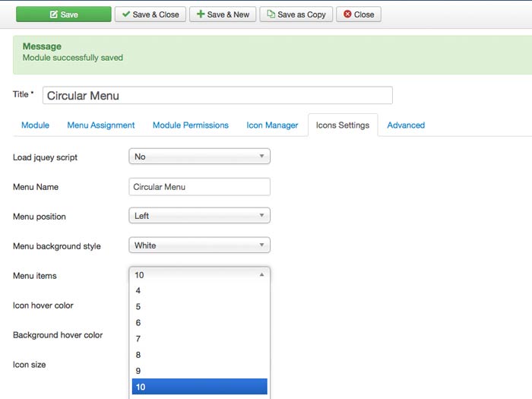Click the green Save button
Viewport: 532px width, 399px height.
tap(63, 14)
